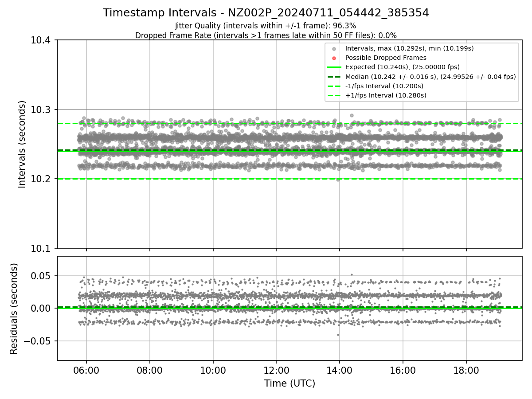Screen dimensions: 532x399
Task: Click the outlier data point near 10.199s in the intervals plot
Action: coord(338,180)
